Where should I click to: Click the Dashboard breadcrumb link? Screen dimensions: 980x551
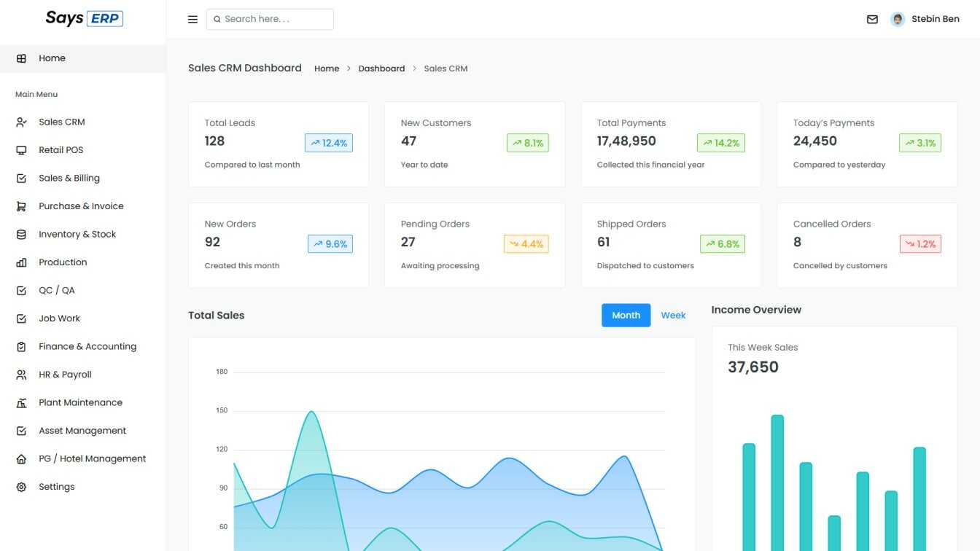(381, 69)
